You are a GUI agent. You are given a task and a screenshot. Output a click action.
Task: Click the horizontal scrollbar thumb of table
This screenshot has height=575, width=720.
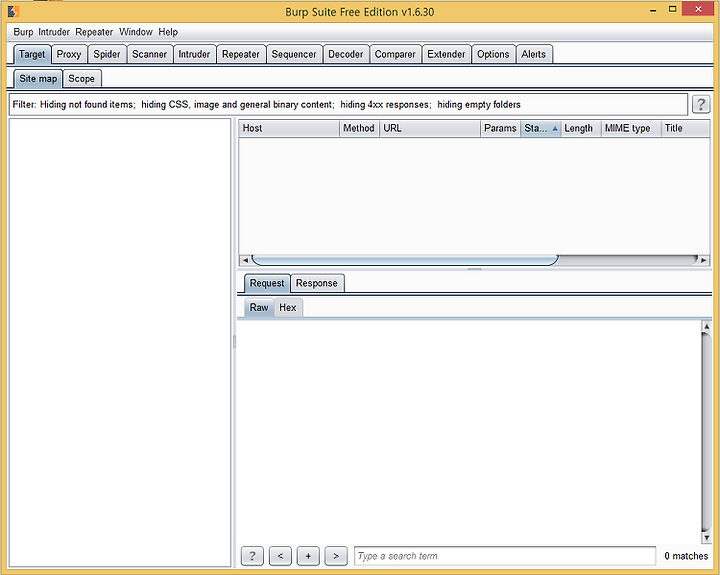405,260
